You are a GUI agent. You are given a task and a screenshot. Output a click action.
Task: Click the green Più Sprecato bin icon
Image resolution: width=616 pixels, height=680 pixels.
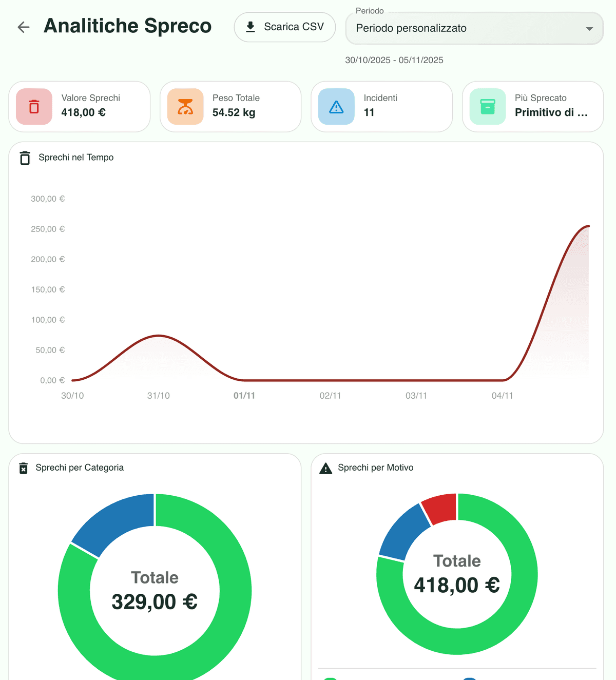[487, 107]
